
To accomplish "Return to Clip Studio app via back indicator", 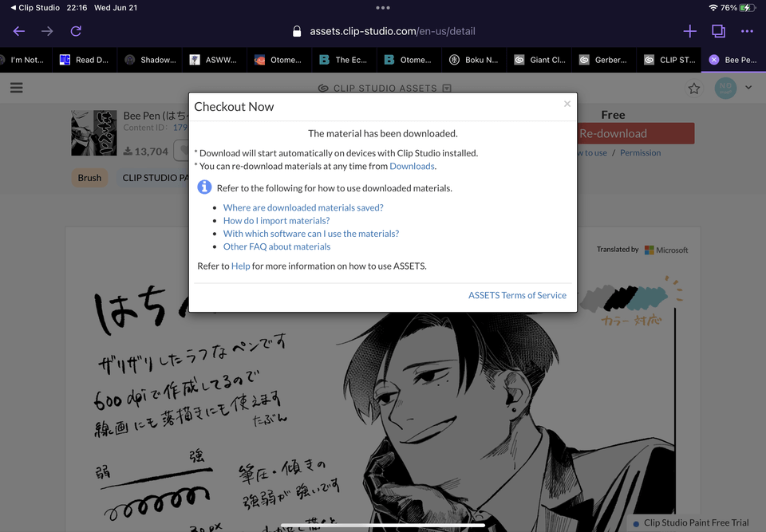I will point(35,8).
